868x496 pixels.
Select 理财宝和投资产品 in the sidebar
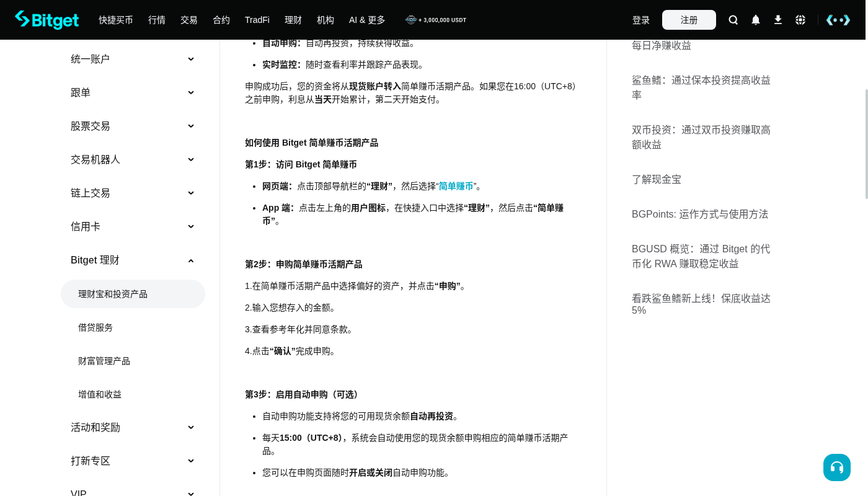tap(133, 294)
